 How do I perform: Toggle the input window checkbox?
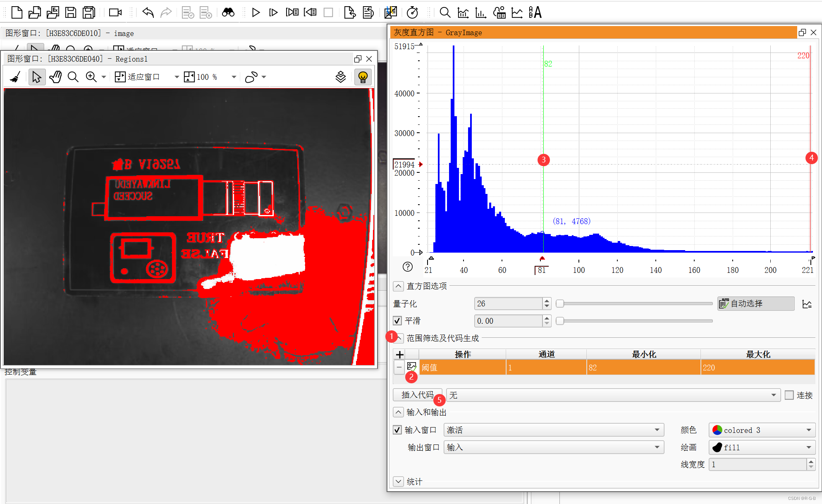pos(397,430)
